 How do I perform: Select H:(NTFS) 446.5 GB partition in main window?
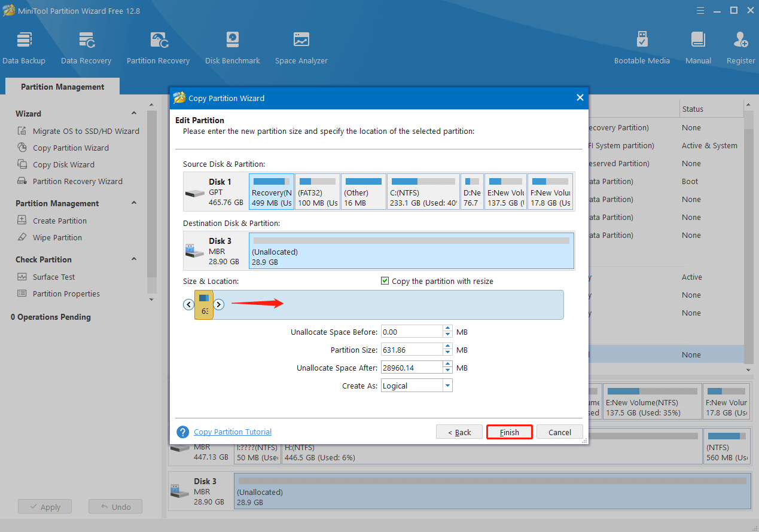click(x=492, y=447)
